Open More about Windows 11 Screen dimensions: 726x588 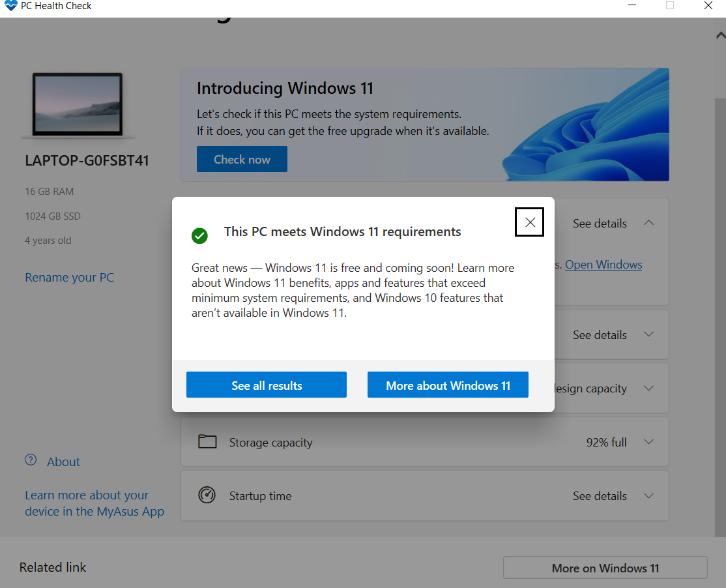pyautogui.click(x=448, y=385)
